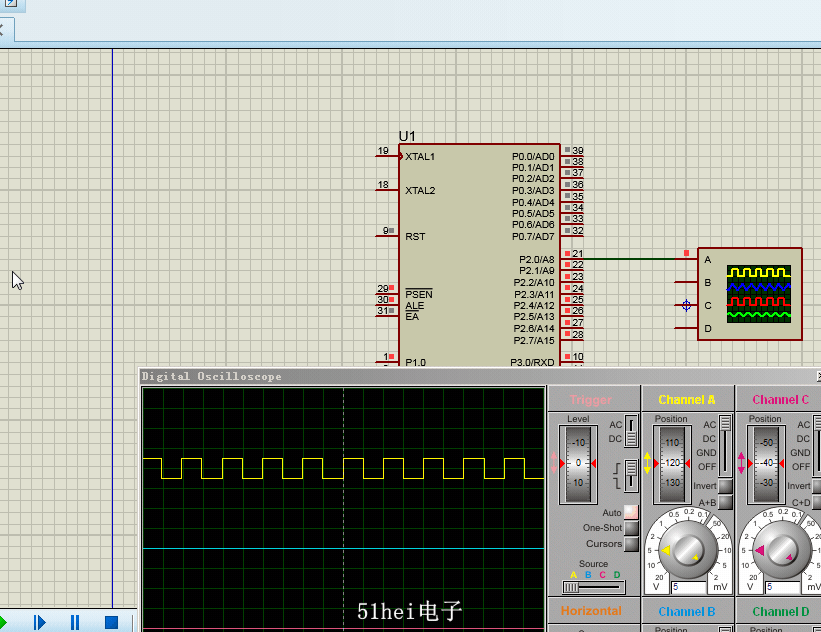Click the Trigger panel heading
Screen dimensions: 821x632
pos(590,400)
